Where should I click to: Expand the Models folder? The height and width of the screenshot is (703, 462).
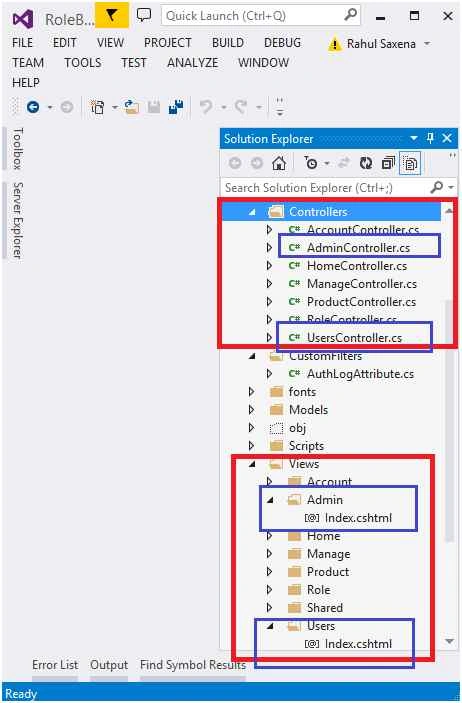[251, 409]
